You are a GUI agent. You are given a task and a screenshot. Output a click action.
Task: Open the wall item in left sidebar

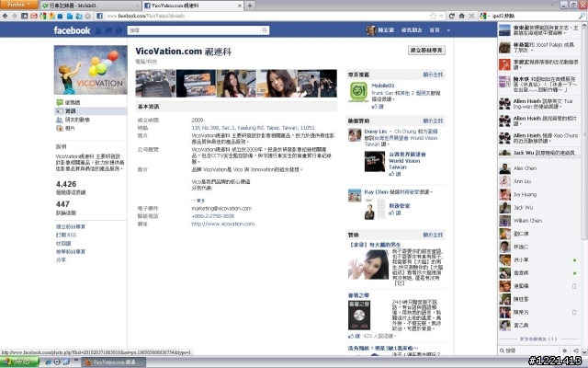[73, 102]
